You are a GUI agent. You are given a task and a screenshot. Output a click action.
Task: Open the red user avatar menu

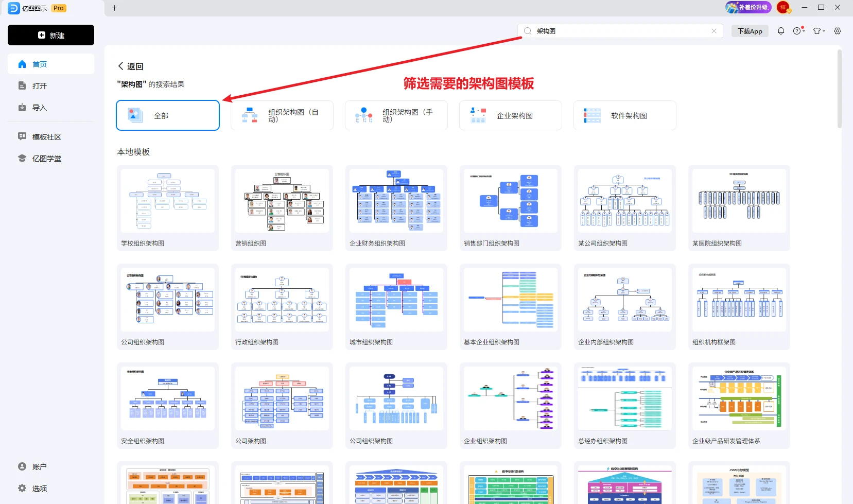pos(783,7)
